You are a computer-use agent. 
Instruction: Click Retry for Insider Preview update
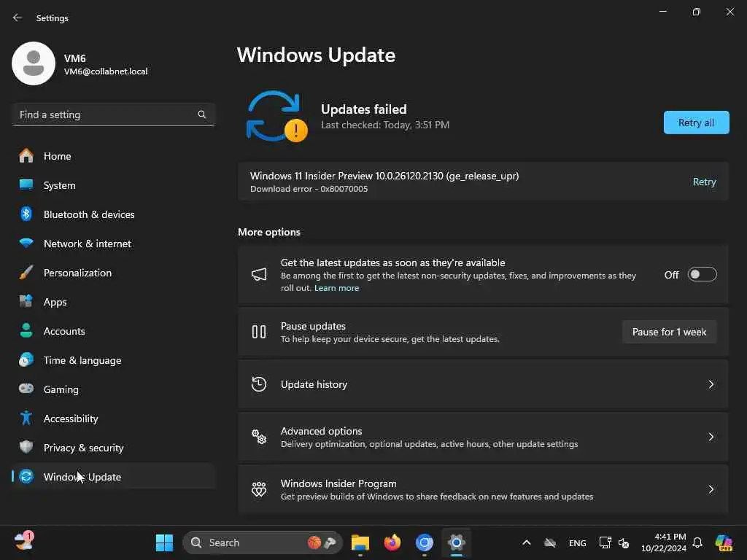tap(704, 182)
